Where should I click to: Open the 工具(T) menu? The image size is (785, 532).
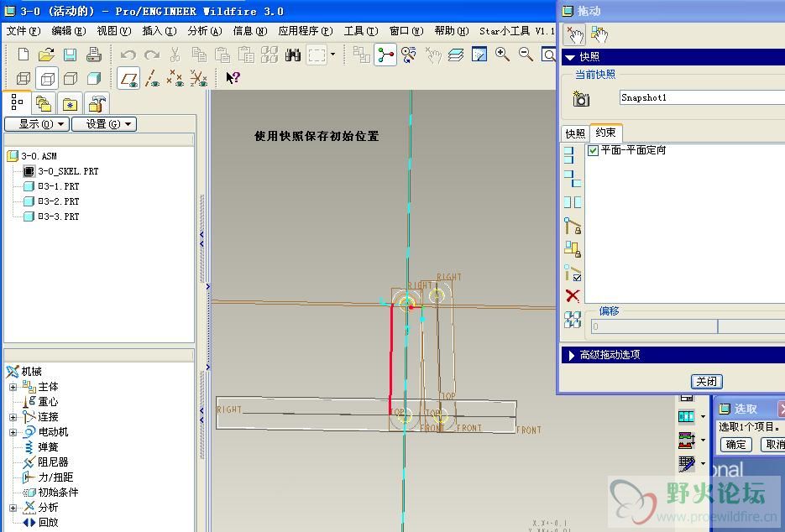coord(360,31)
